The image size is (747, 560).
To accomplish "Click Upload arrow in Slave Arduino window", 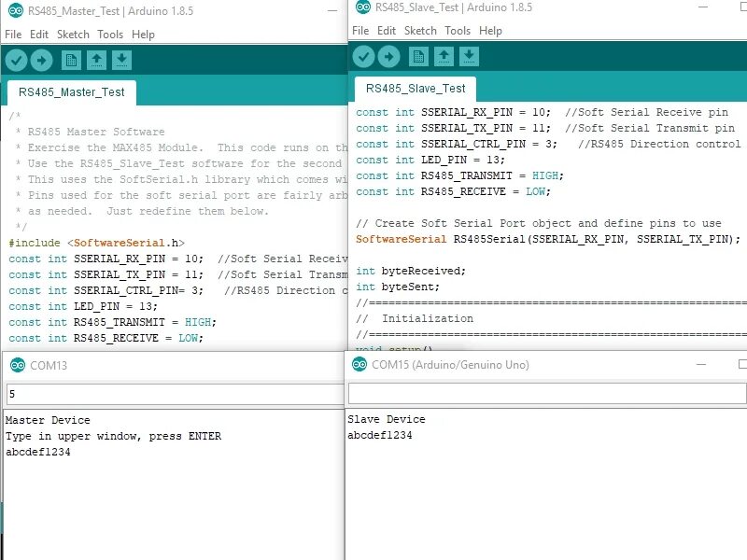I will coord(388,57).
